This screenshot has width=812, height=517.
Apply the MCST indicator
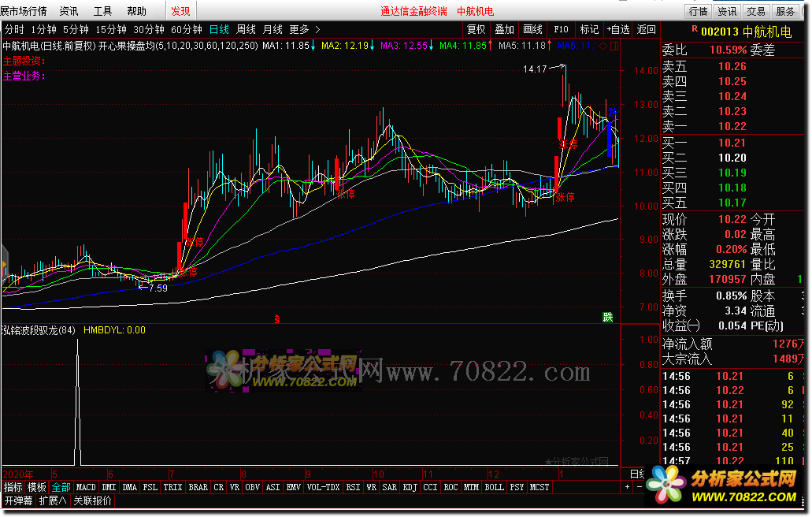pyautogui.click(x=539, y=487)
